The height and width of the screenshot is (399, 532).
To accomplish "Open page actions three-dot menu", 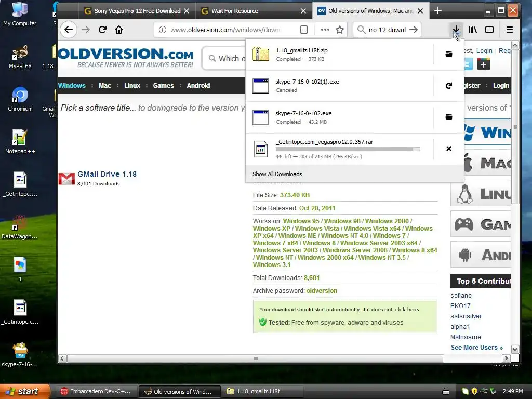I will click(325, 30).
